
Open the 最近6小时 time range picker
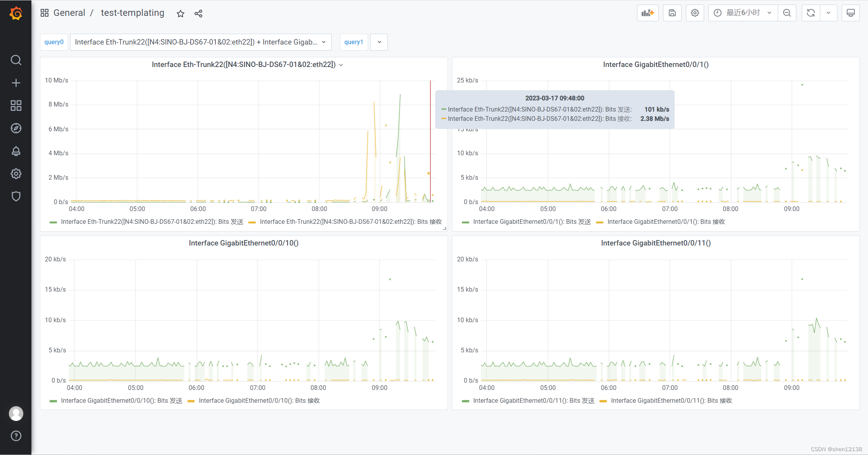click(x=742, y=12)
